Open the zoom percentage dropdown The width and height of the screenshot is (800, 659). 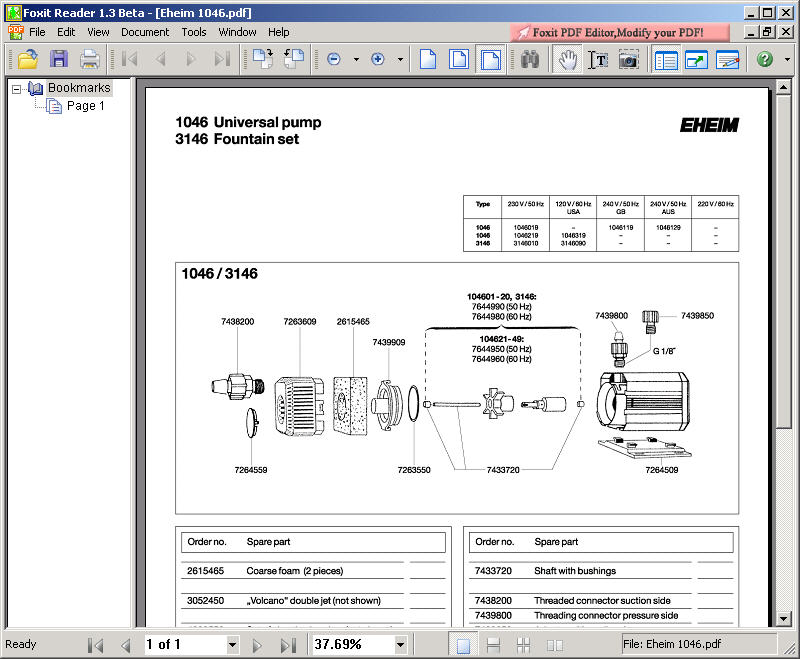401,645
